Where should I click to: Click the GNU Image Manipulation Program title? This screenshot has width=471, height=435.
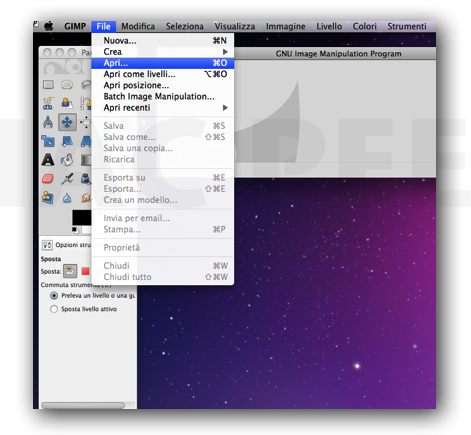click(338, 54)
